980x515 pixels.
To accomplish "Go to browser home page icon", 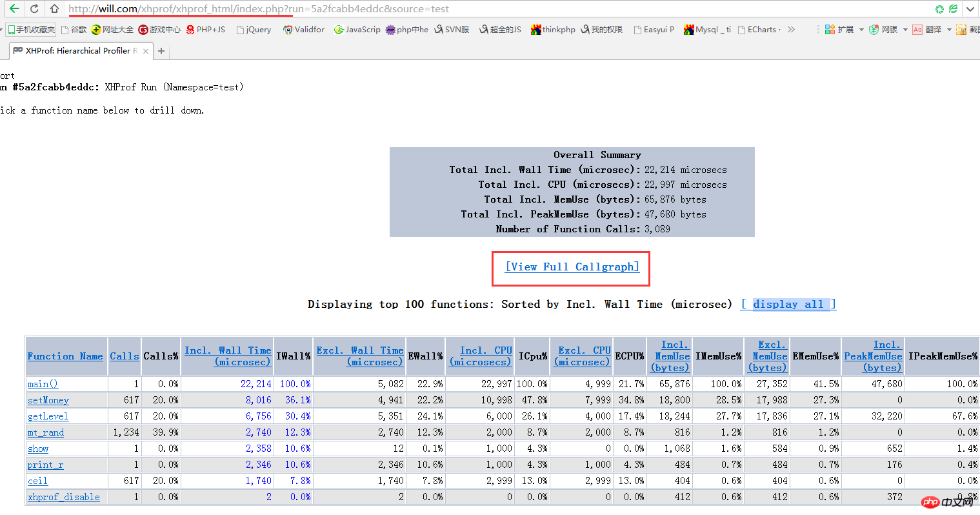I will tap(55, 9).
